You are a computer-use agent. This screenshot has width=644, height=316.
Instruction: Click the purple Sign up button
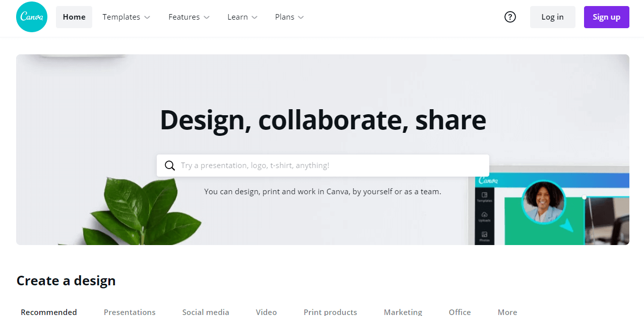(x=606, y=17)
